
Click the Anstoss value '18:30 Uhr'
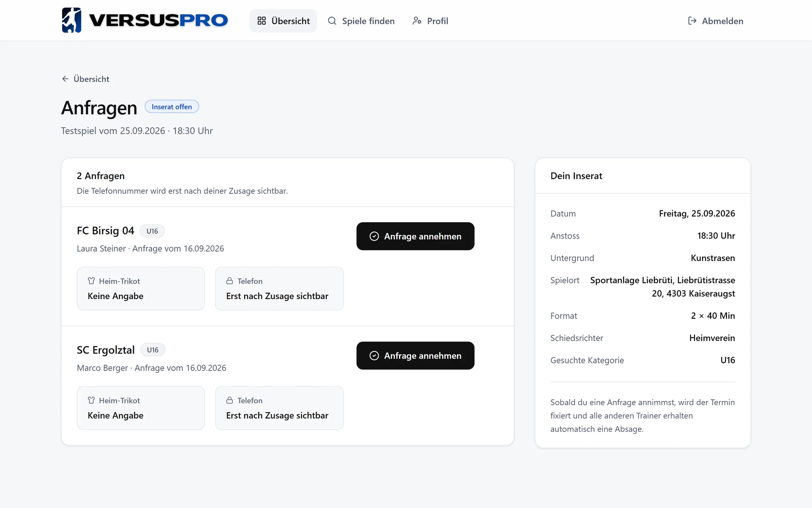[716, 236]
